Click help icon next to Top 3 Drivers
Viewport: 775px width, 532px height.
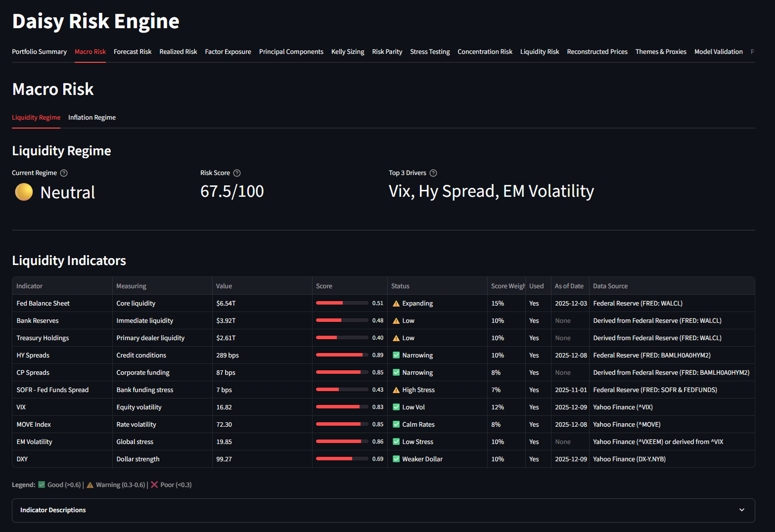click(x=433, y=173)
